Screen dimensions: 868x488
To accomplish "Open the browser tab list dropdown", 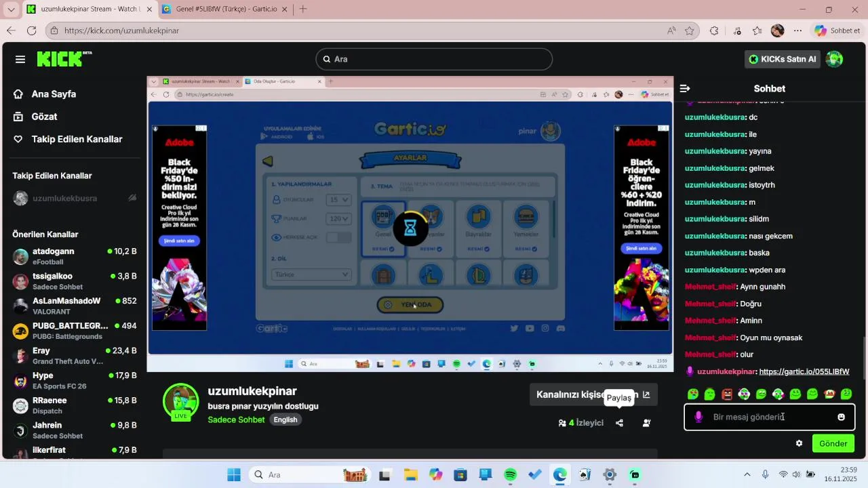I will pyautogui.click(x=11, y=9).
